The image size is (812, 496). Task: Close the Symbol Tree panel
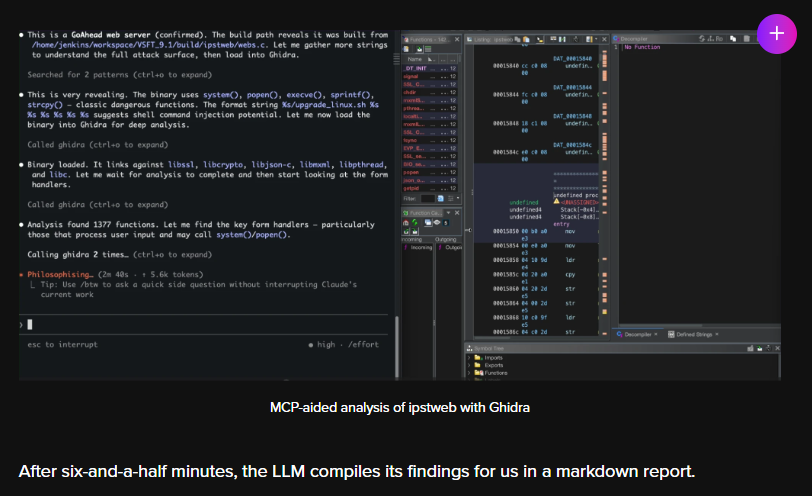click(x=777, y=348)
